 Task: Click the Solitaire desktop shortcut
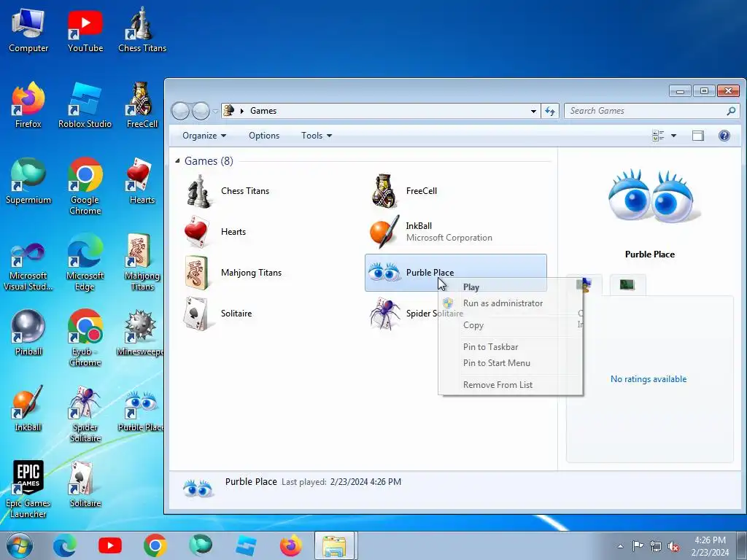coord(85,485)
